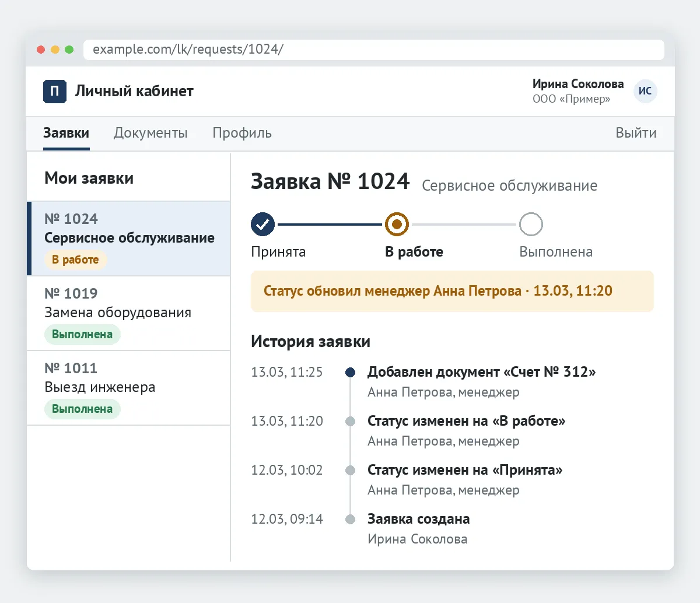Viewport: 700px width, 603px height.
Task: Open the «Документы» tab
Action: point(150,133)
